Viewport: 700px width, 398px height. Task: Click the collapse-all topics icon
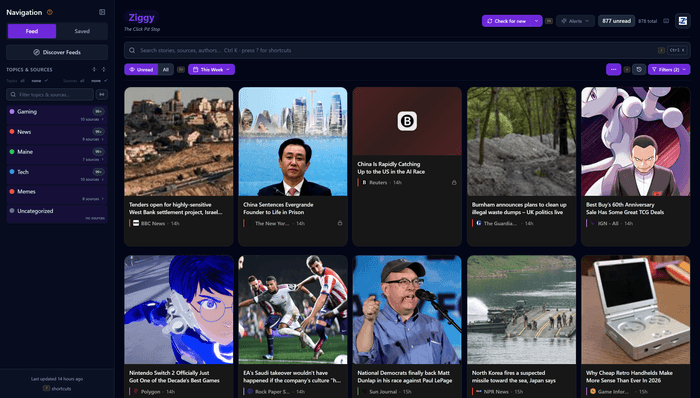(104, 70)
